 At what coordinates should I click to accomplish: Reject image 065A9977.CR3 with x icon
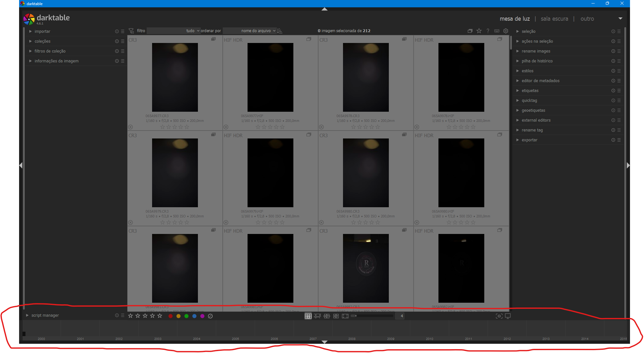(130, 127)
